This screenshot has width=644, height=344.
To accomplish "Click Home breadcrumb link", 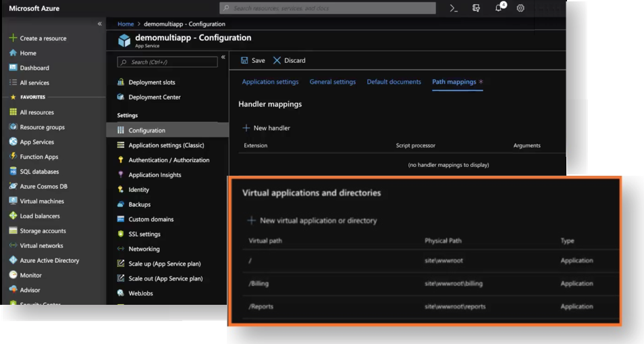I will 126,24.
